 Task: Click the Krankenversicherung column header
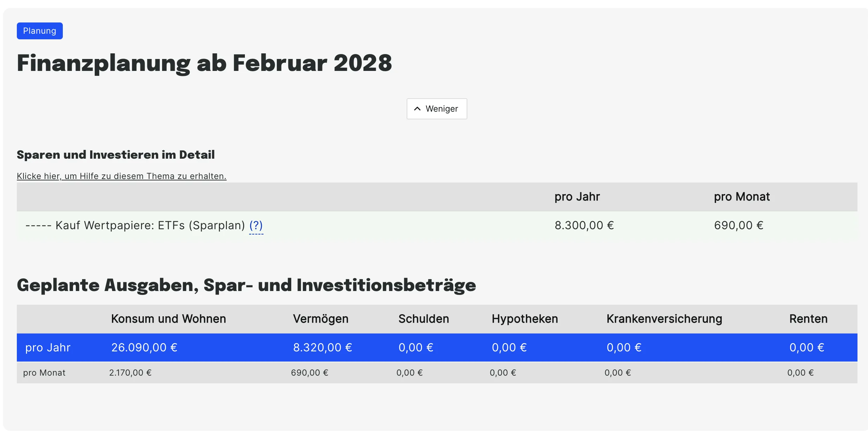pos(664,319)
